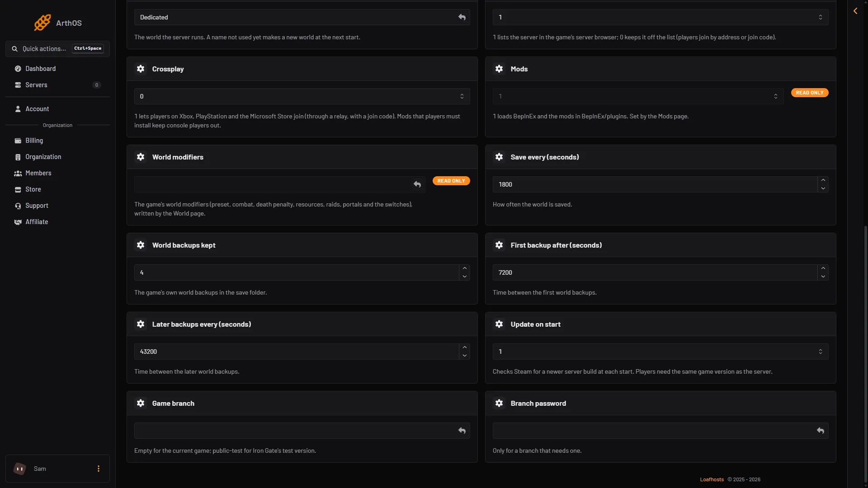Open Quick actions search box
868x488 pixels.
click(57, 49)
